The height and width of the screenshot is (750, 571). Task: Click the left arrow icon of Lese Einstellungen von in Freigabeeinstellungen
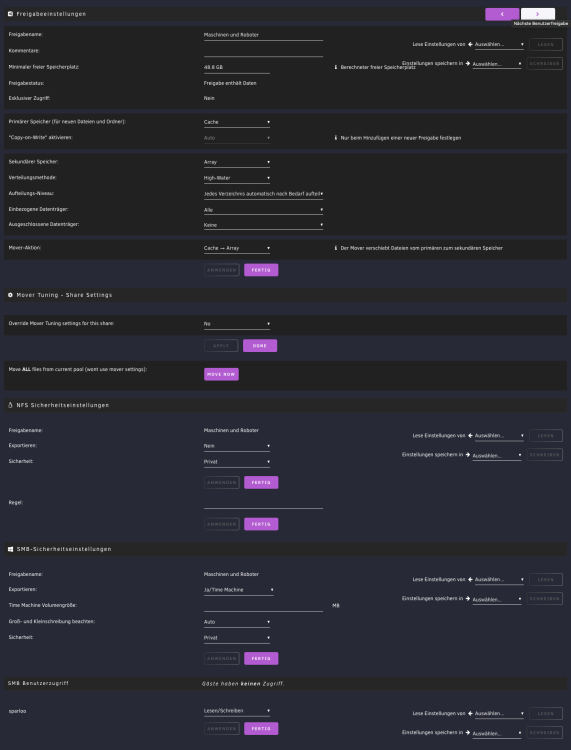click(x=470, y=44)
